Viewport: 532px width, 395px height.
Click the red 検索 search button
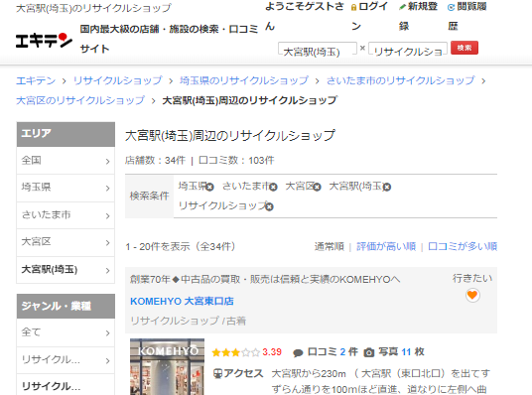coord(465,48)
